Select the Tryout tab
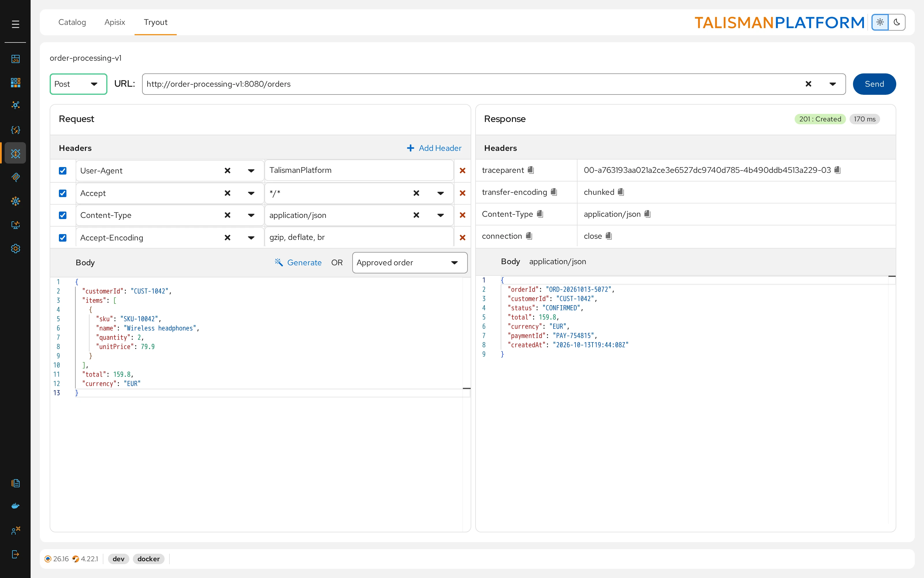924x578 pixels. point(155,22)
